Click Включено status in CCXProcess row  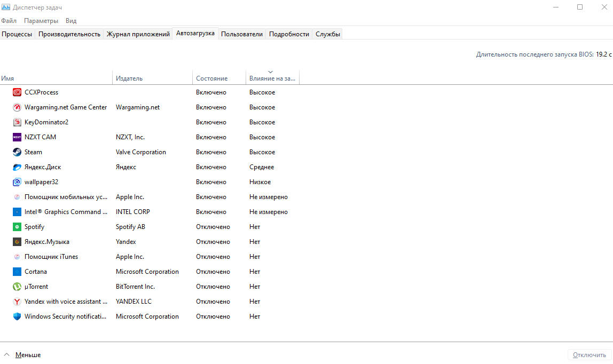pyautogui.click(x=211, y=92)
